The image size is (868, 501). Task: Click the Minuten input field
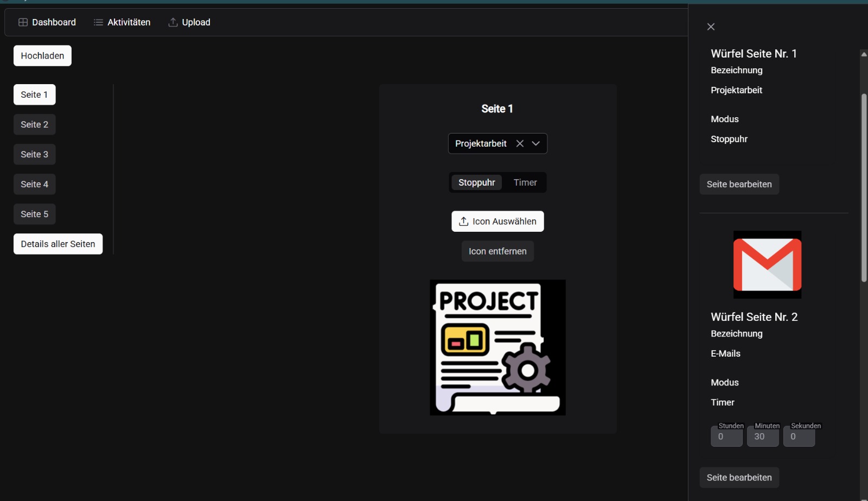tap(762, 436)
